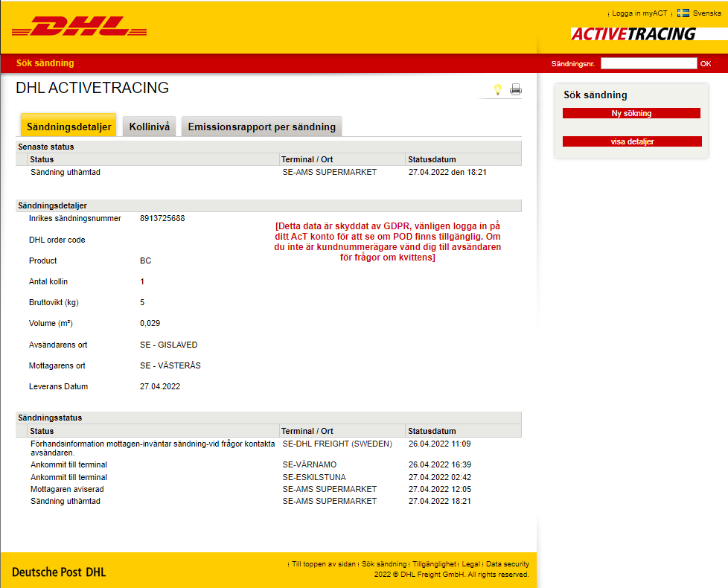Open Emissionsrapport per sändning tab
Image resolution: width=728 pixels, height=588 pixels.
tap(261, 127)
